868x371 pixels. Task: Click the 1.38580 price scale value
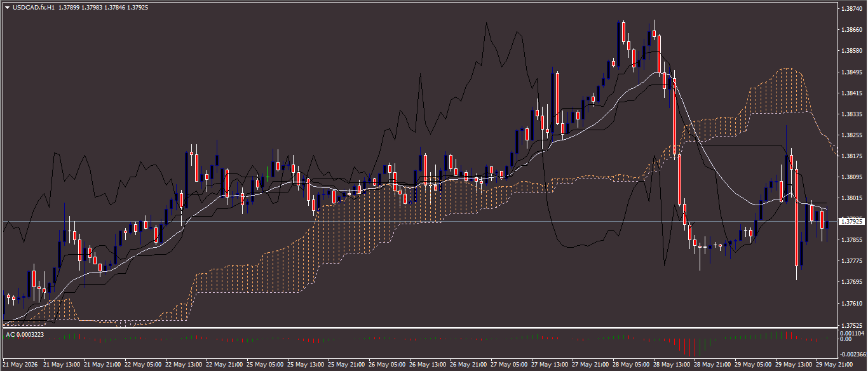point(851,50)
